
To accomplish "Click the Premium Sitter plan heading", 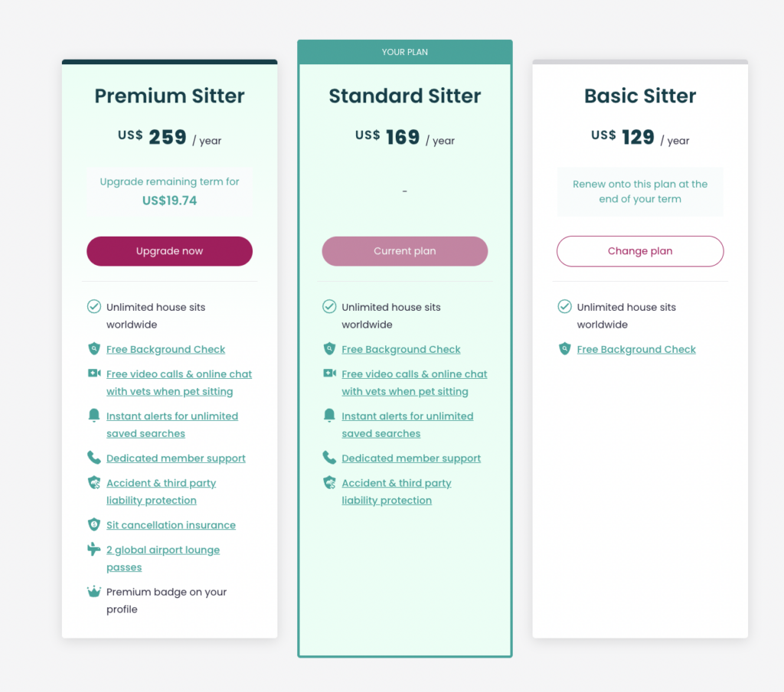I will click(169, 96).
